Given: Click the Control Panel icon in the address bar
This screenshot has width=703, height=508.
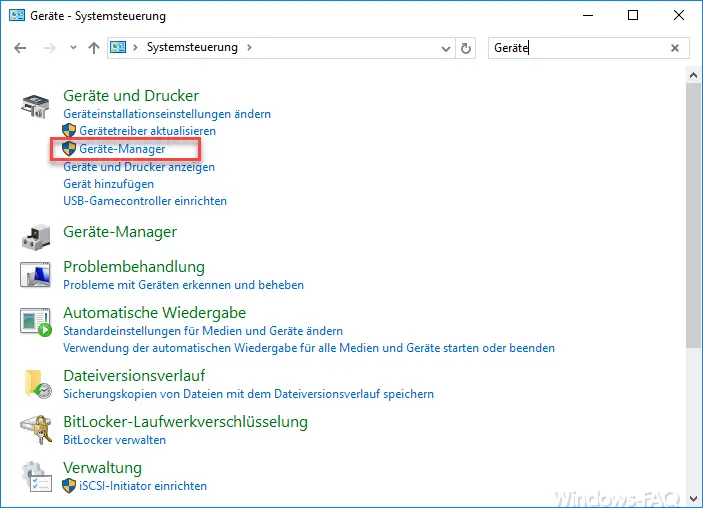Looking at the screenshot, I should [x=118, y=47].
